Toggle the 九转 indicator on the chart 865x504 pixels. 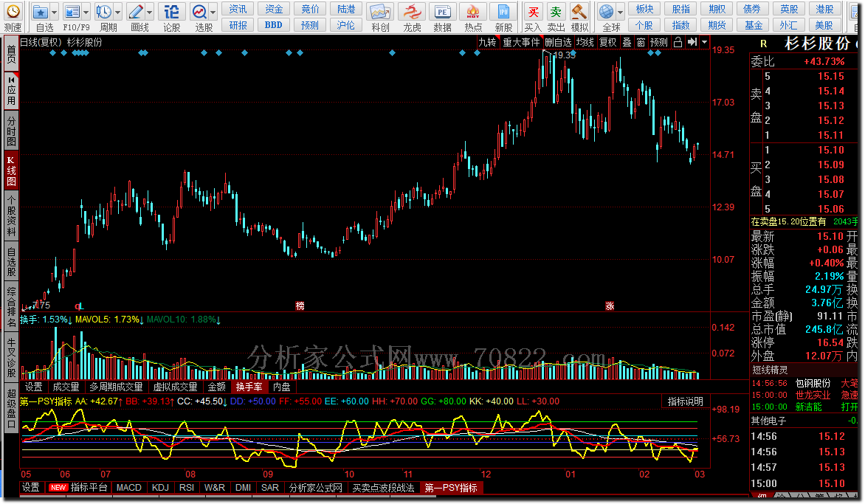487,42
